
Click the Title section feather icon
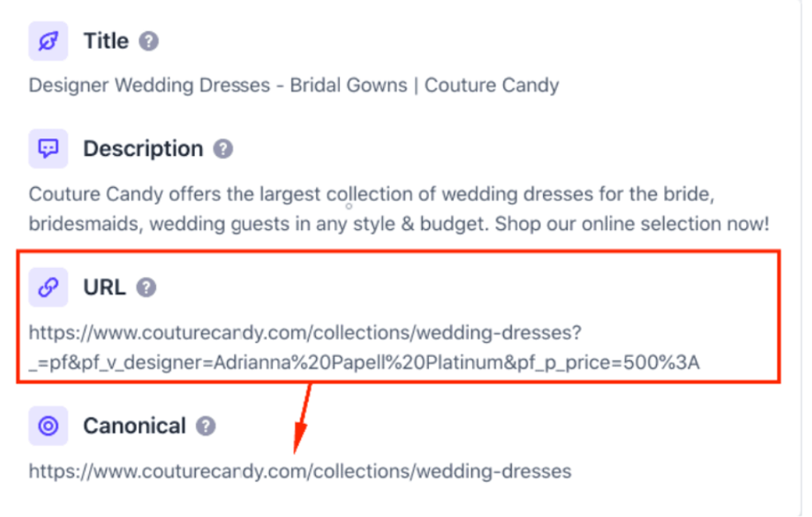point(49,41)
